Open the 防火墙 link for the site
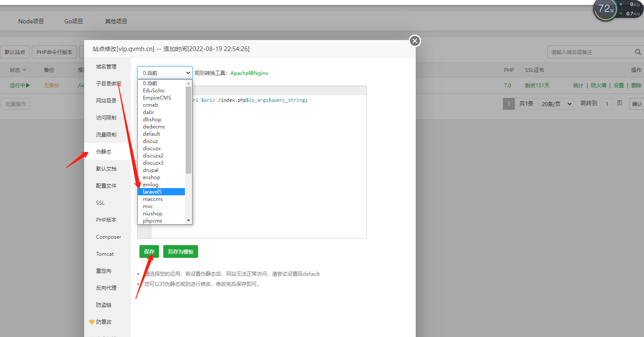 point(599,86)
